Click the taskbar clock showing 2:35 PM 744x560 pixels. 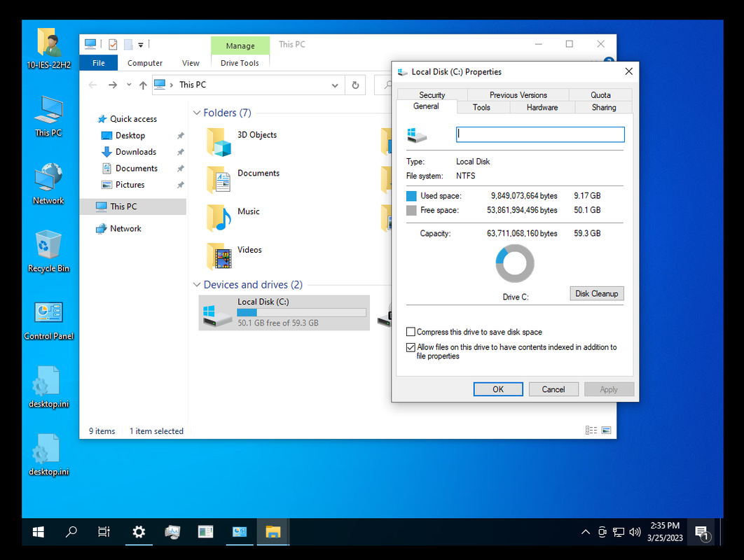click(x=665, y=532)
